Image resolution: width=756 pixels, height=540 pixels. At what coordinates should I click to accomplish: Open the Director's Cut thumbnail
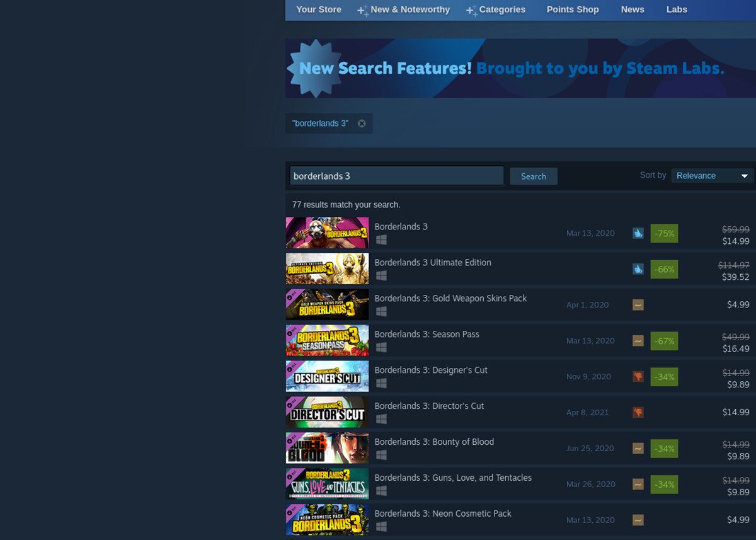coord(327,413)
